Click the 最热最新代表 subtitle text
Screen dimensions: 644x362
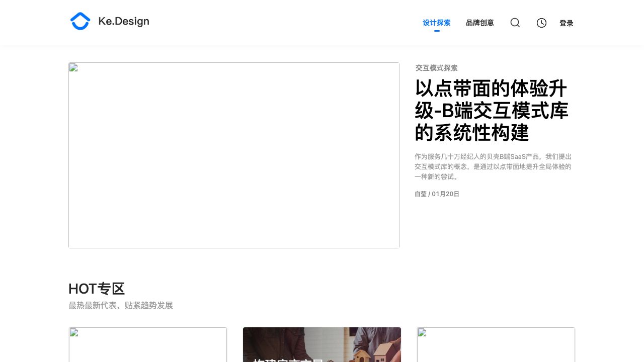pyautogui.click(x=121, y=305)
